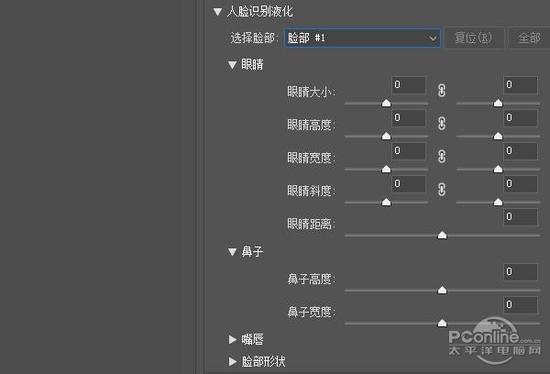Image resolution: width=550 pixels, height=374 pixels.
Task: Collapse the 人脸识别液化 section
Action: (217, 12)
